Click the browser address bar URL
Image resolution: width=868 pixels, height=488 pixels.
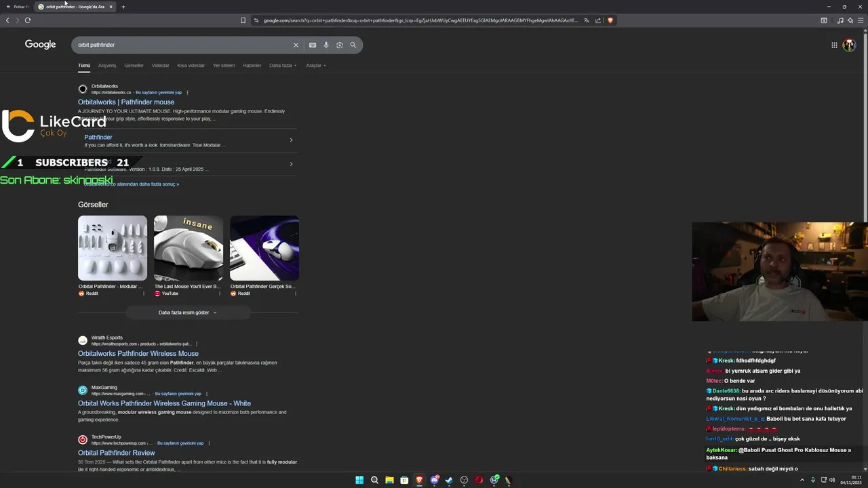420,20
